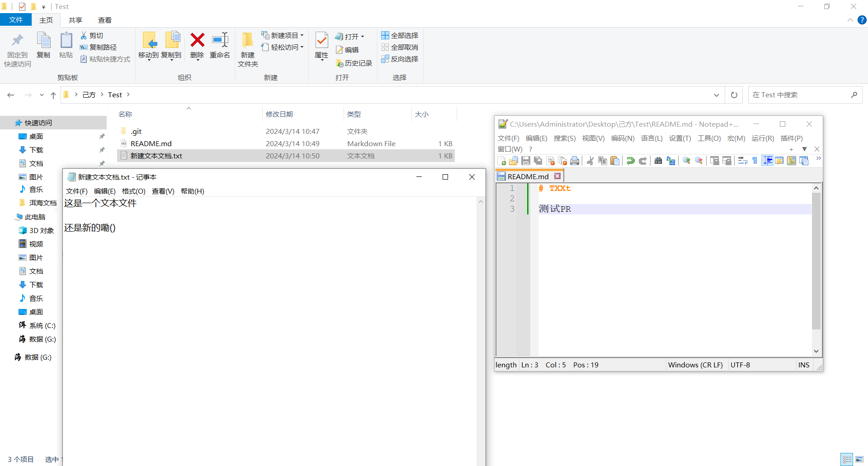868x466 pixels.
Task: Click 复制 copy icon in Explorer ribbon
Action: (43, 40)
